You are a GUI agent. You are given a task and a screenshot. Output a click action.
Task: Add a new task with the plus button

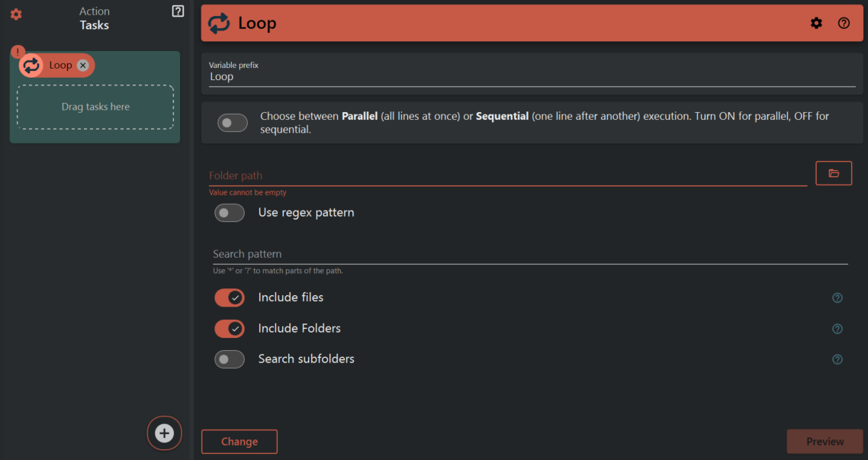click(x=164, y=433)
